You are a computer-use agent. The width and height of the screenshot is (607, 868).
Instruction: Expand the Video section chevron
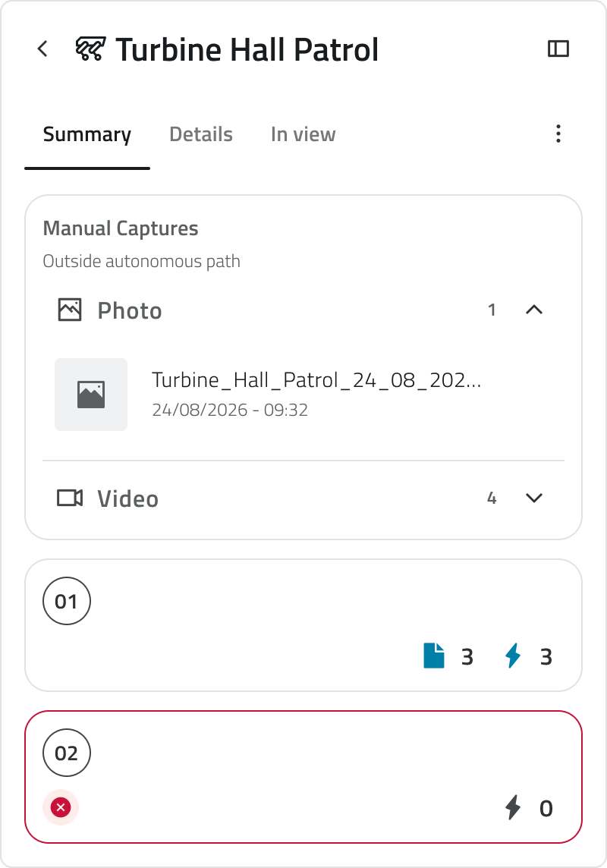click(534, 498)
